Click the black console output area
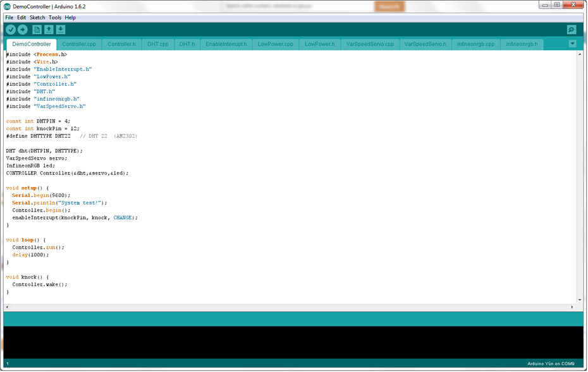Image resolution: width=588 pixels, height=372 pixels. (293, 342)
